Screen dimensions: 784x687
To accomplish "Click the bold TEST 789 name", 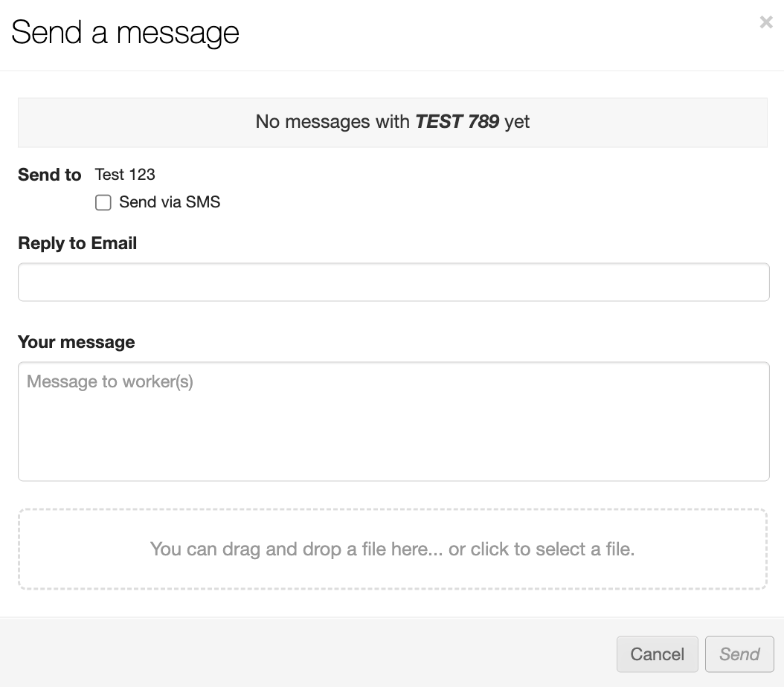I will pos(457,122).
